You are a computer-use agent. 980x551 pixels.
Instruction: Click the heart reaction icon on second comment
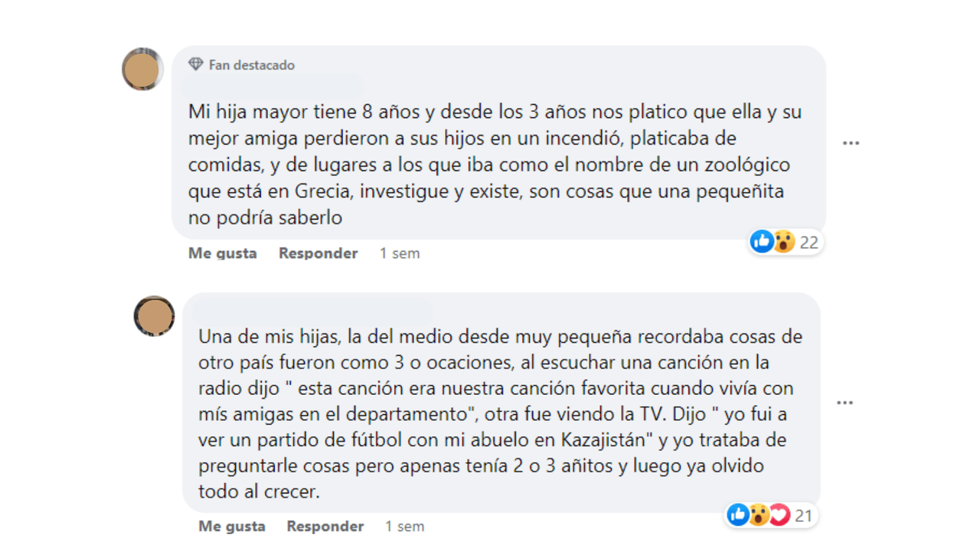click(x=779, y=515)
